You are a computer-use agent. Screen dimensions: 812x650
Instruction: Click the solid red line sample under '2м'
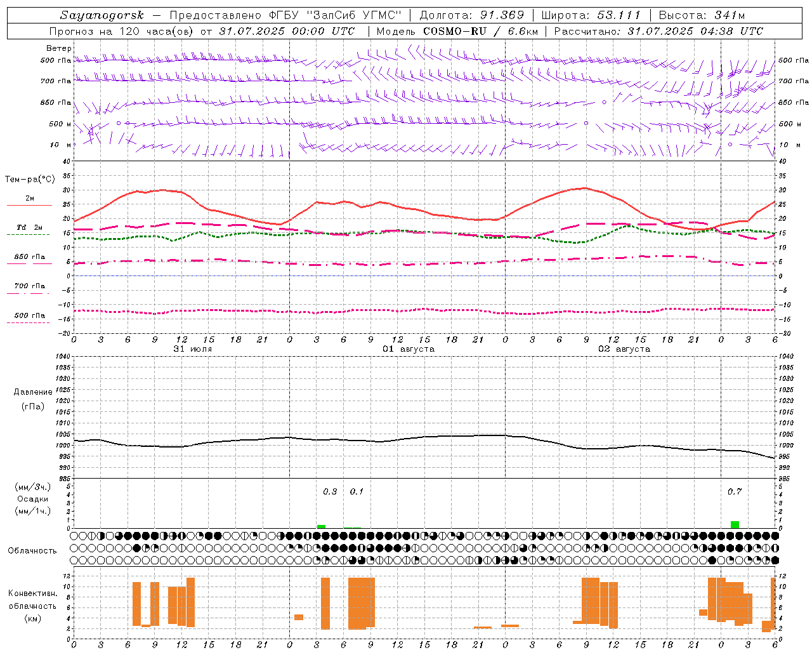[29, 206]
